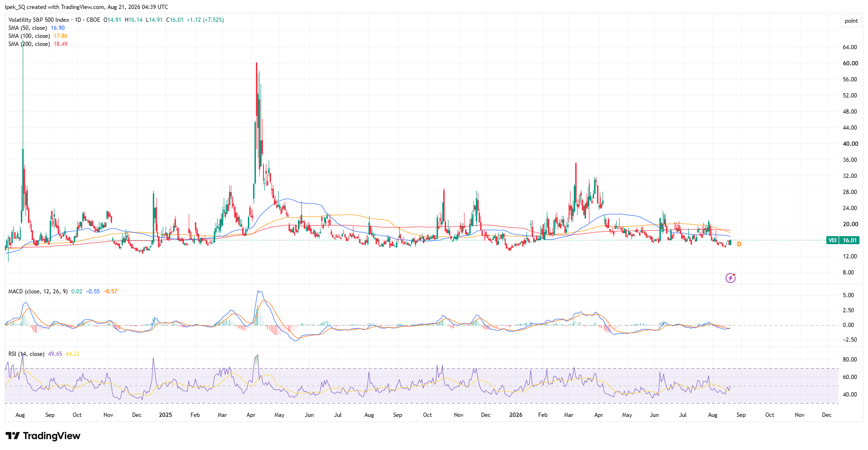Screen dimensions: 868x450
Task: Click the purple lightning bolt icon
Action: [731, 278]
